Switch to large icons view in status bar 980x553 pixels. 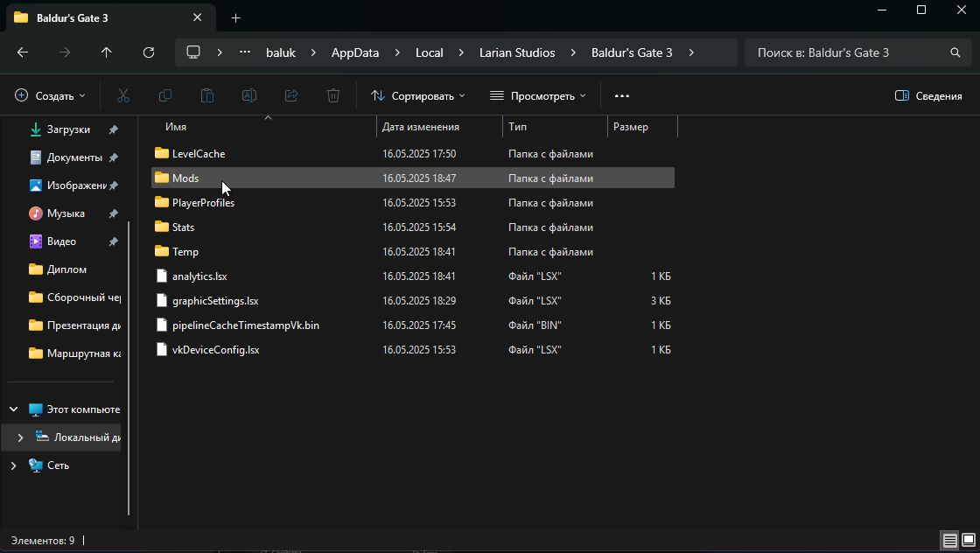[x=968, y=541]
